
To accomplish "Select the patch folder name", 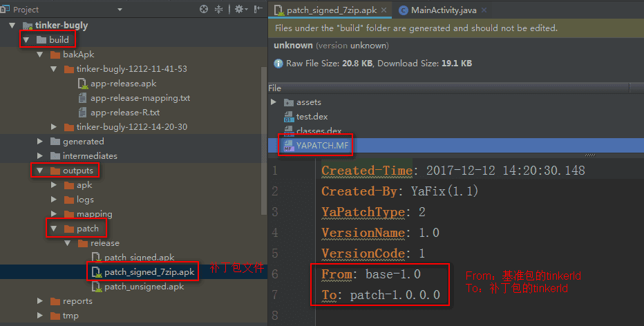I will pyautogui.click(x=88, y=229).
